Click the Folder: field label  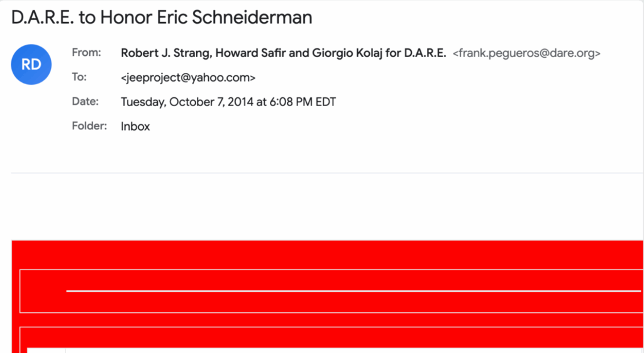pos(89,126)
